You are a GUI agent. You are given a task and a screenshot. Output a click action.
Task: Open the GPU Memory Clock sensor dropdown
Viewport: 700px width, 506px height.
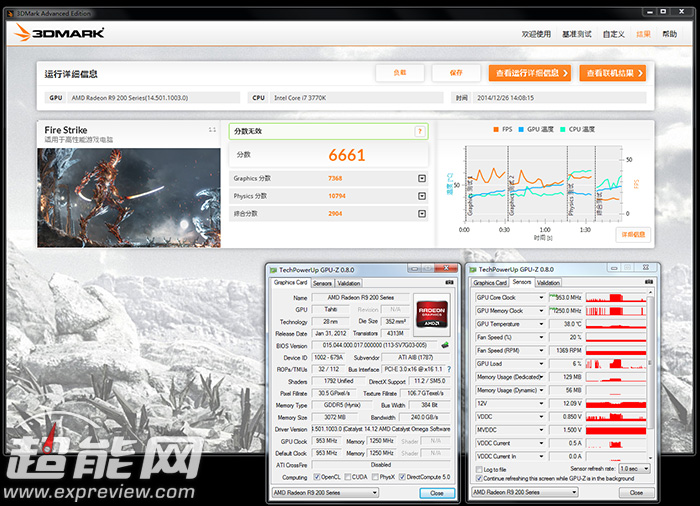541,311
